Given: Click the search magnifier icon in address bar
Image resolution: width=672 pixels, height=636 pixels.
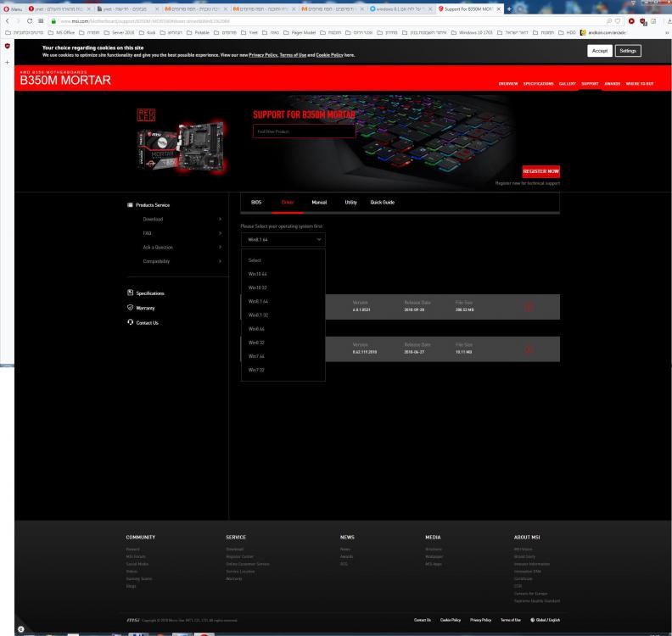Looking at the screenshot, I should point(609,21).
